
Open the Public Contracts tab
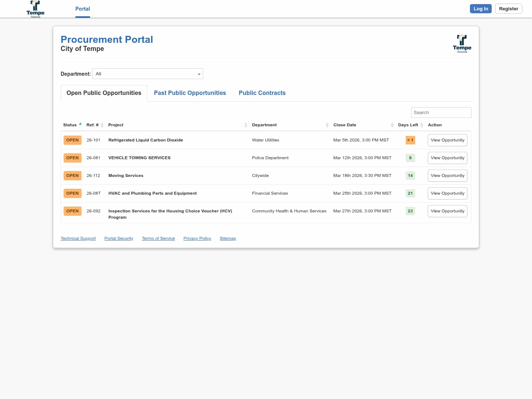(x=262, y=93)
